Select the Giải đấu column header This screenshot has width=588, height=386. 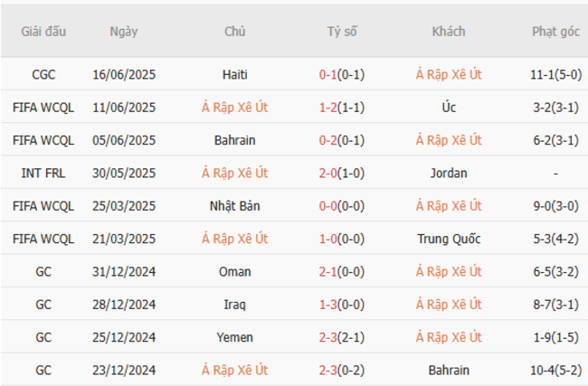(x=43, y=32)
